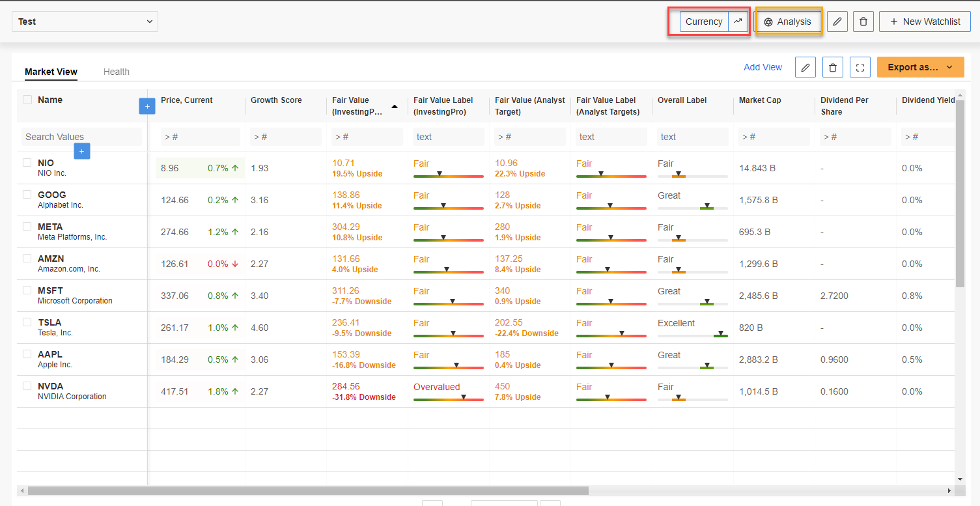The height and width of the screenshot is (506, 980).
Task: Click the vertical scrollbar down arrow
Action: pos(960,479)
